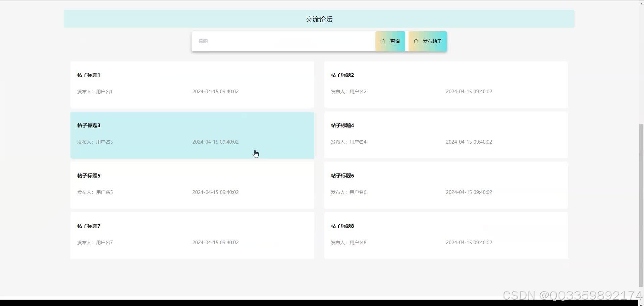Click text 发布人：用户名5

pyautogui.click(x=95, y=192)
